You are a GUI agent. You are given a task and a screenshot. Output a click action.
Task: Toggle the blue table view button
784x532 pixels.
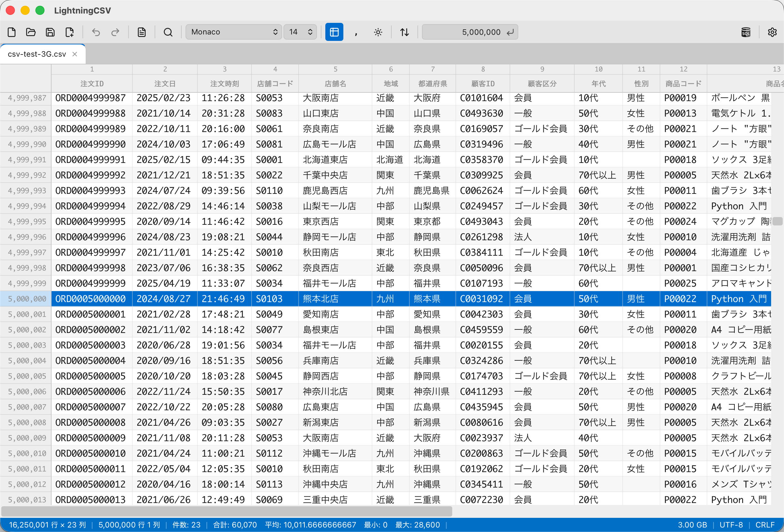pos(334,32)
